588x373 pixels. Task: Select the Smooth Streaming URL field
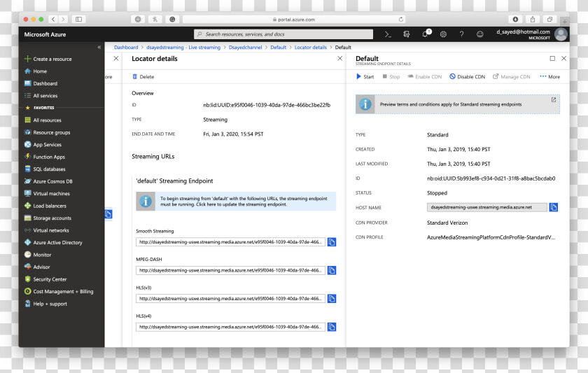(x=230, y=242)
